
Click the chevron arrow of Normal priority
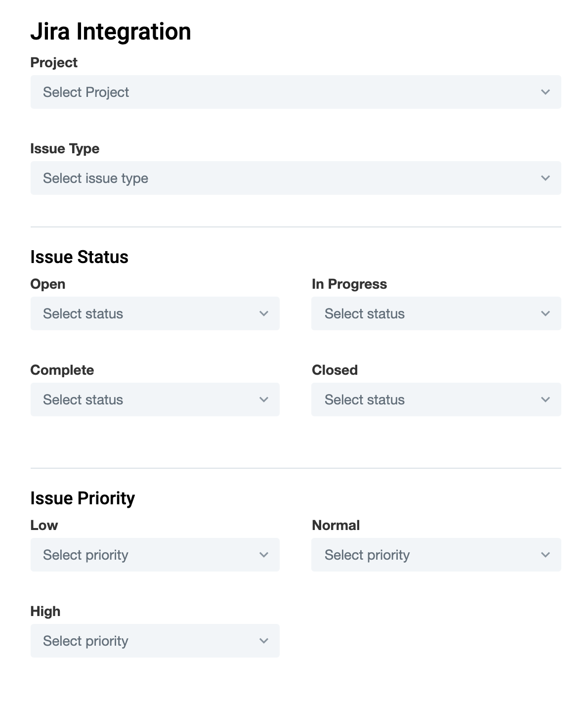tap(545, 555)
